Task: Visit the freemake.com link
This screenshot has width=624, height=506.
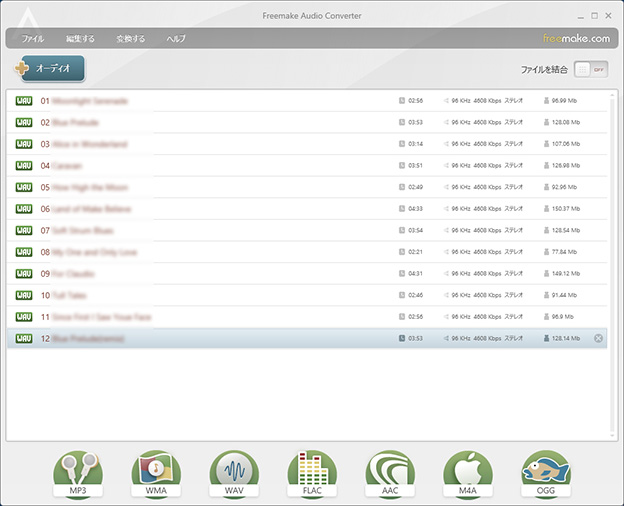Action: [576, 39]
